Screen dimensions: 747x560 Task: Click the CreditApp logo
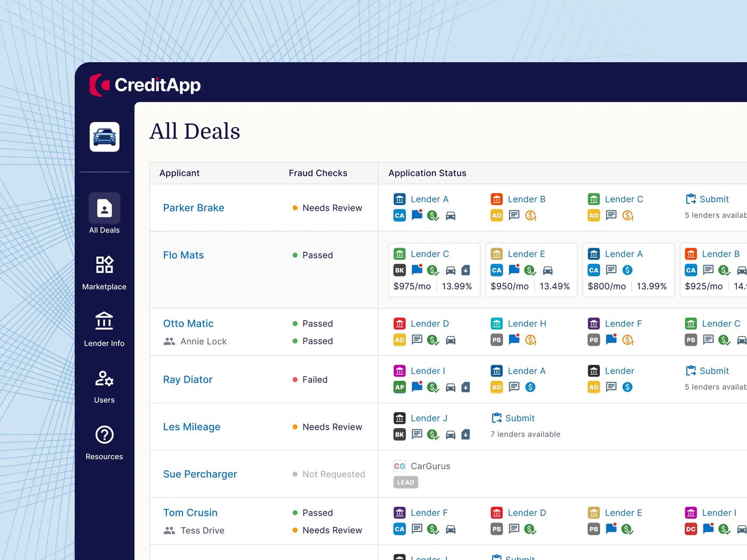[145, 84]
